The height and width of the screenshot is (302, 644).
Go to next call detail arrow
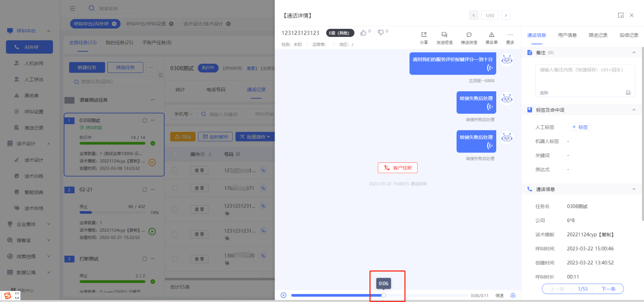[506, 16]
